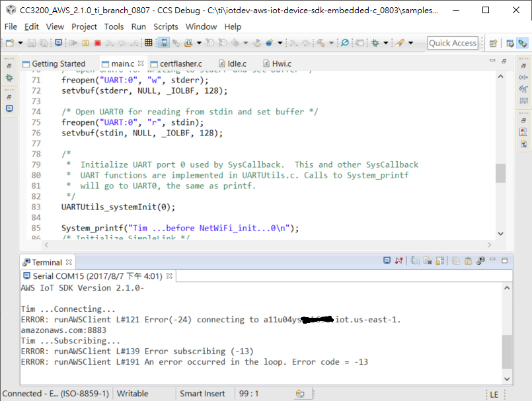Click the Expressions icon in right sidebar
Viewport: 532px width, 401px height.
click(x=523, y=89)
